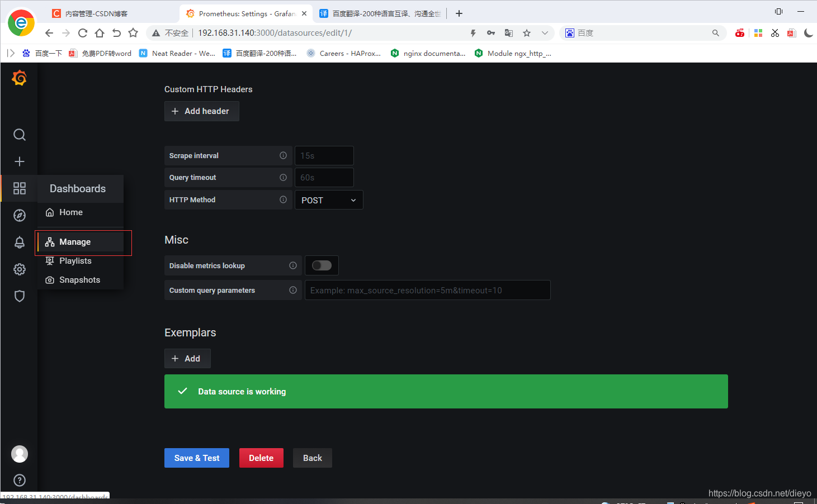Open the Explore compass icon
Viewport: 817px width, 504px height.
point(20,215)
